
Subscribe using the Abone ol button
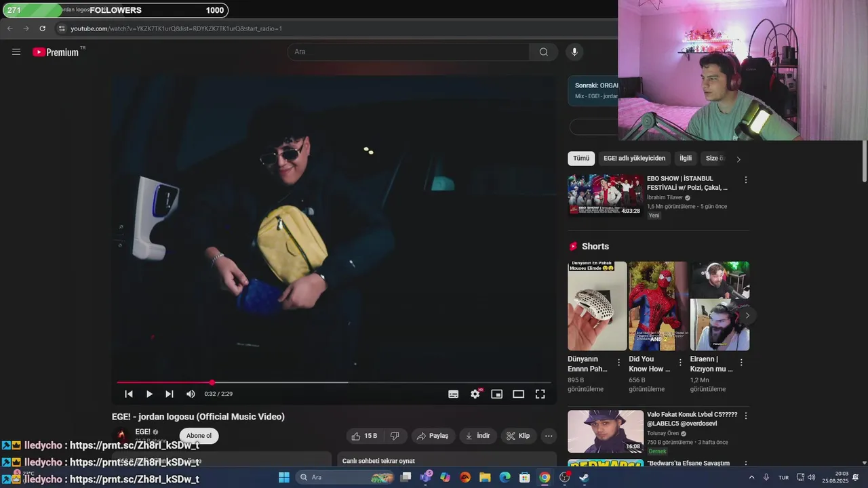pyautogui.click(x=199, y=436)
